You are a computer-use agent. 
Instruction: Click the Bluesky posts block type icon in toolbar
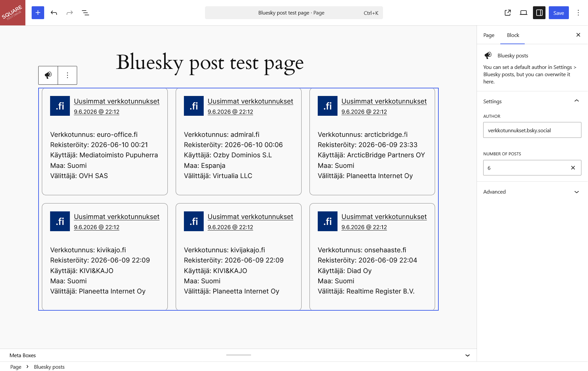click(x=48, y=75)
